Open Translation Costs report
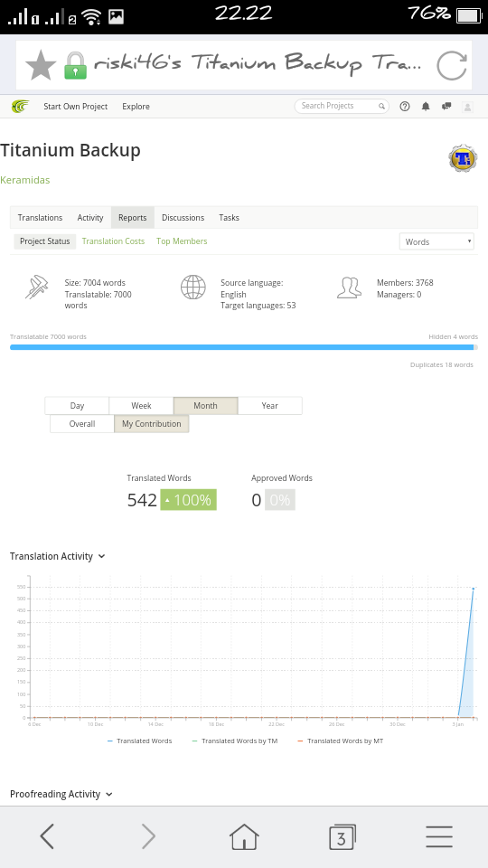The width and height of the screenshot is (488, 868). click(114, 241)
